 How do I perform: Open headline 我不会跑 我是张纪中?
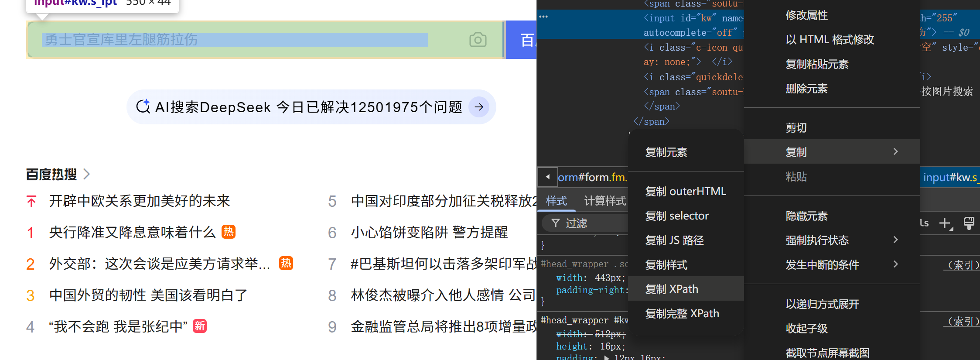119,326
